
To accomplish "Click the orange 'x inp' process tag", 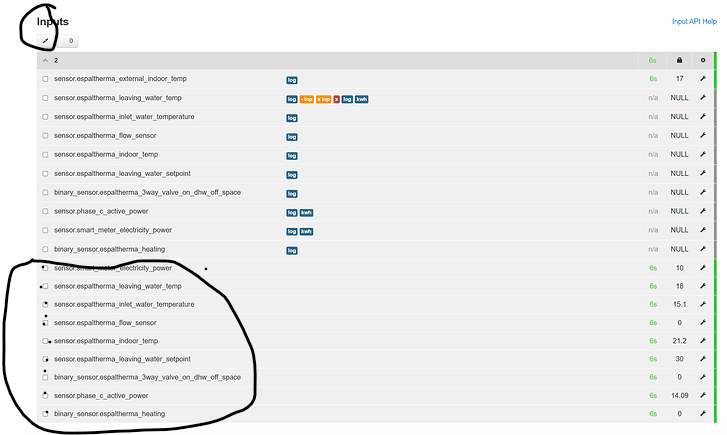I will (x=324, y=99).
